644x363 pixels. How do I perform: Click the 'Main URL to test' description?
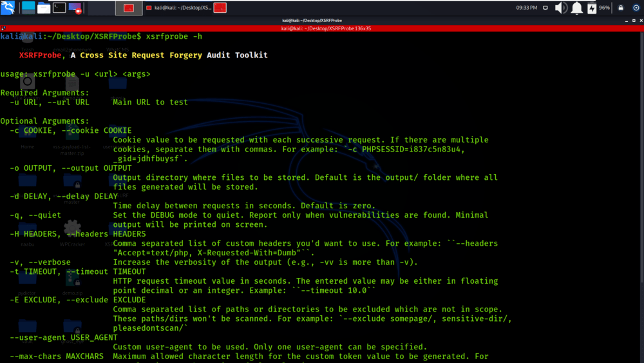(x=150, y=103)
